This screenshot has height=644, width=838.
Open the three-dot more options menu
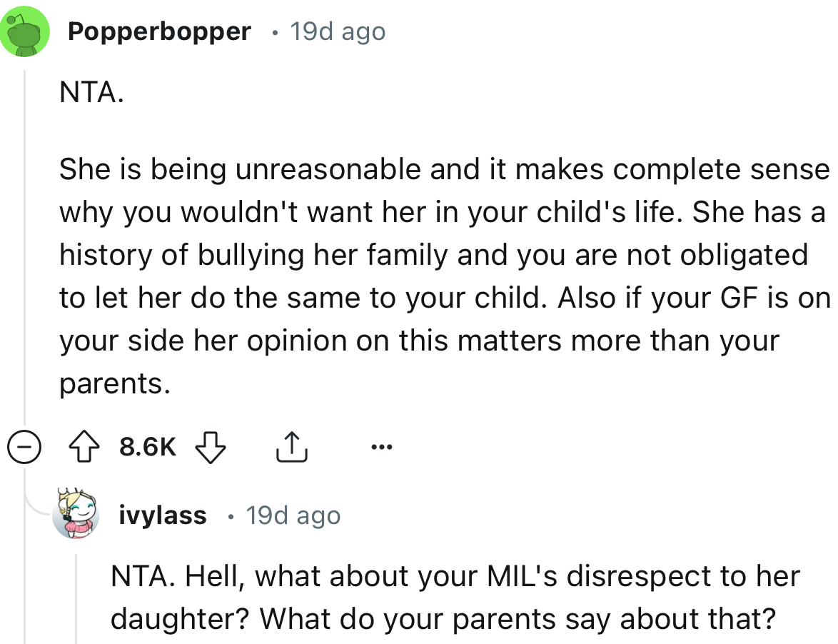[x=380, y=448]
